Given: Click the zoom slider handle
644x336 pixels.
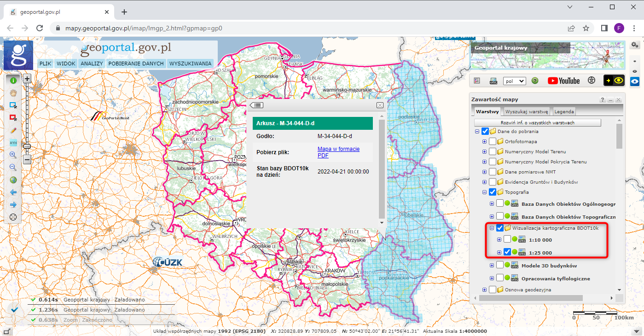Looking at the screenshot, I should (27, 146).
